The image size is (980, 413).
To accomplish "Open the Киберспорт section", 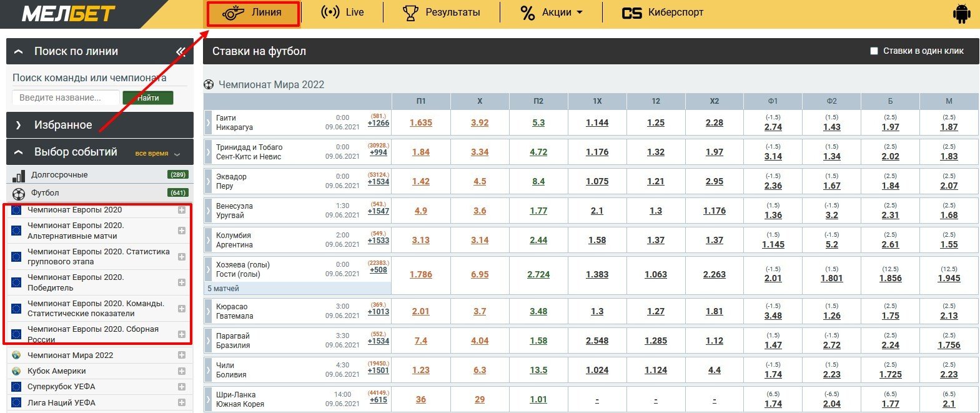I will 663,12.
